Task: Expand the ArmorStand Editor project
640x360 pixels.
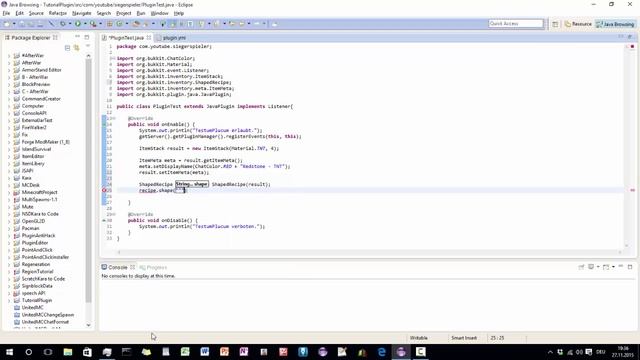Action: coord(9,70)
